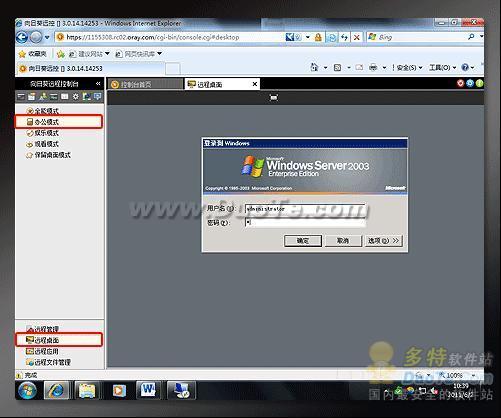The width and height of the screenshot is (501, 418).
Task: Select 全能模式 mode in sidebar
Action: click(x=43, y=111)
